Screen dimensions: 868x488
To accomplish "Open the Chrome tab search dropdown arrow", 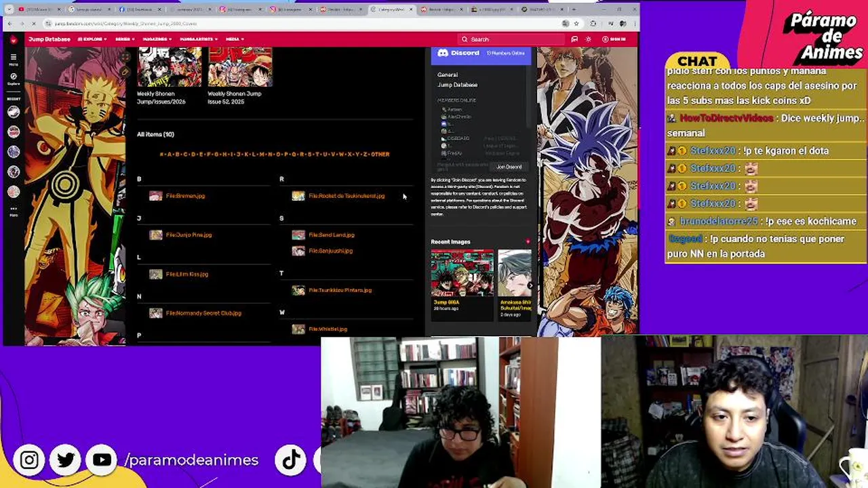I will coord(11,9).
